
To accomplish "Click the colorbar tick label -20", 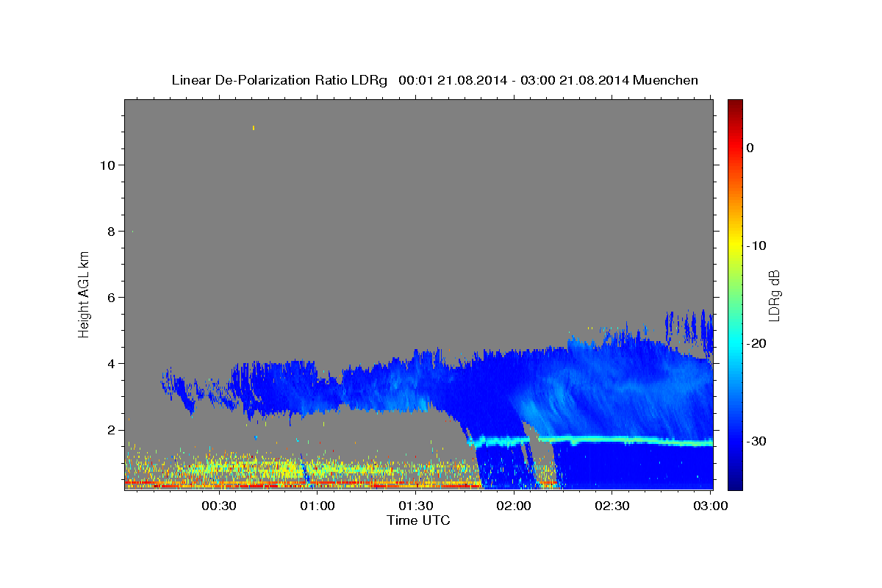I will tap(758, 343).
